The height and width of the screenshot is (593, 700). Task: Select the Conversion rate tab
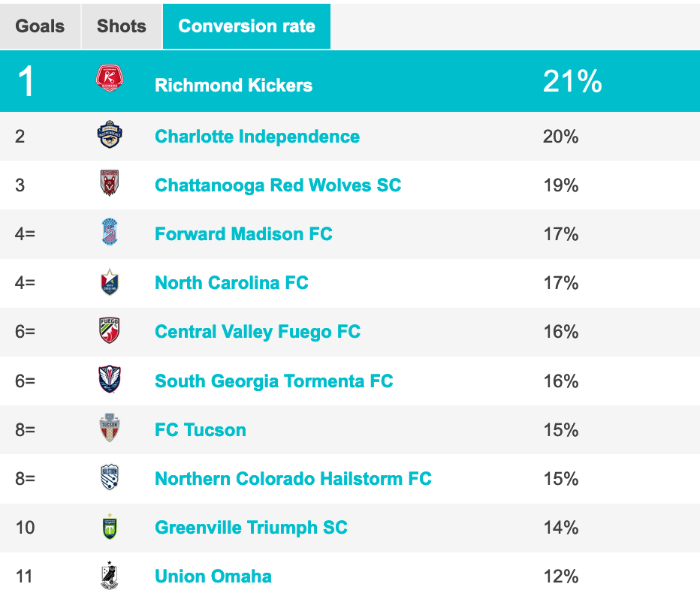tap(246, 26)
